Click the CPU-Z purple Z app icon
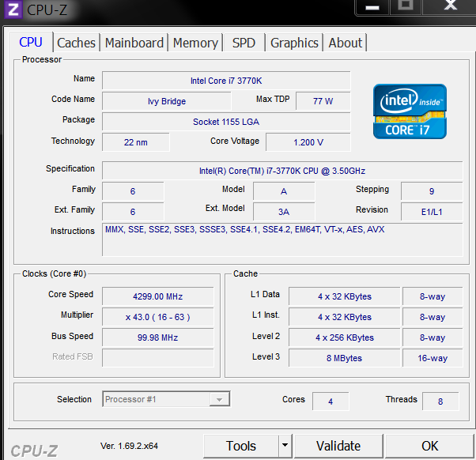Screen dimensions: 476x460 pyautogui.click(x=13, y=9)
